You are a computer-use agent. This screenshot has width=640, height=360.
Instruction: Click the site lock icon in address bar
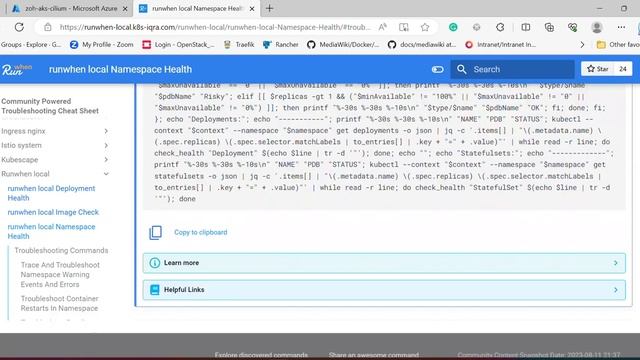point(48,27)
